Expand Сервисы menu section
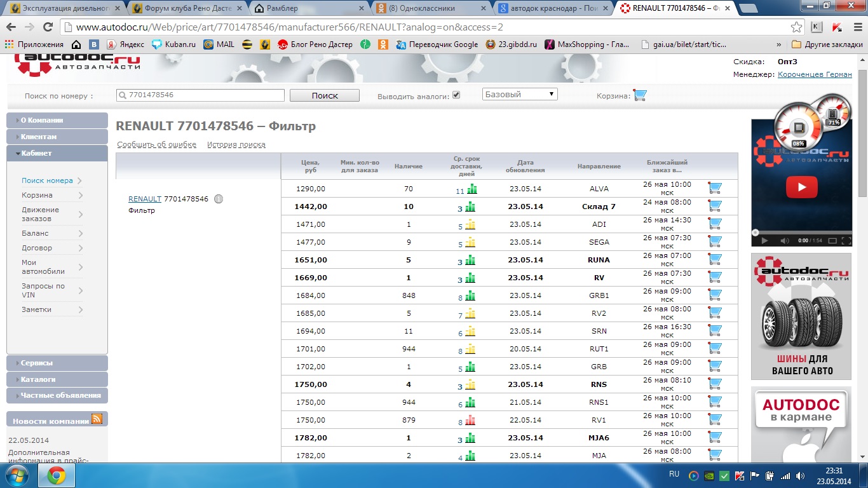 coord(57,363)
